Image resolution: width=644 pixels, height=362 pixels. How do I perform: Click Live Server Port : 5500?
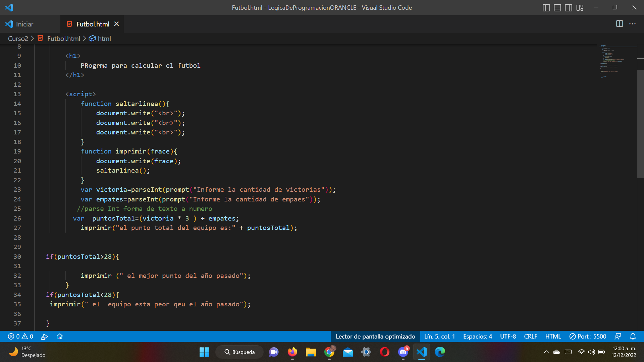pyautogui.click(x=588, y=337)
